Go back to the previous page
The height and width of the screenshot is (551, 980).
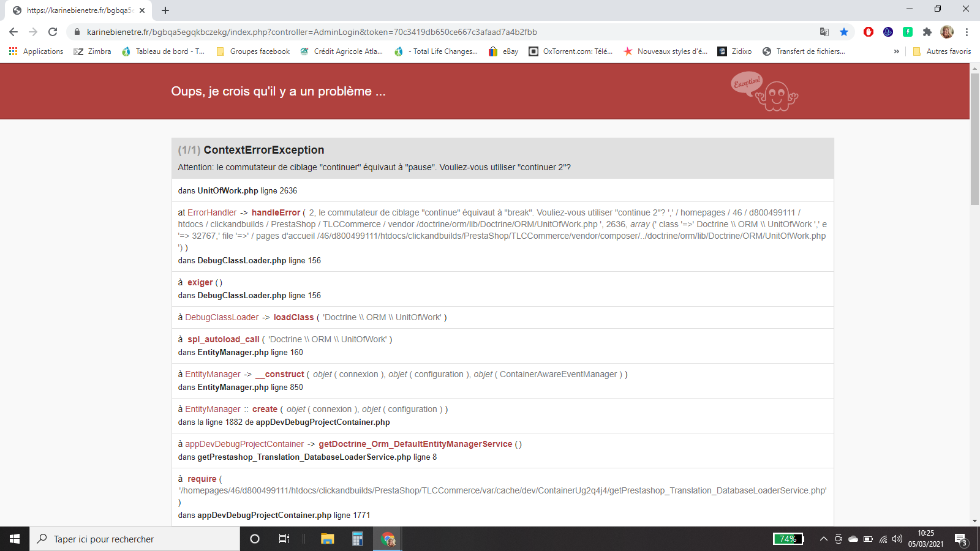(x=13, y=32)
